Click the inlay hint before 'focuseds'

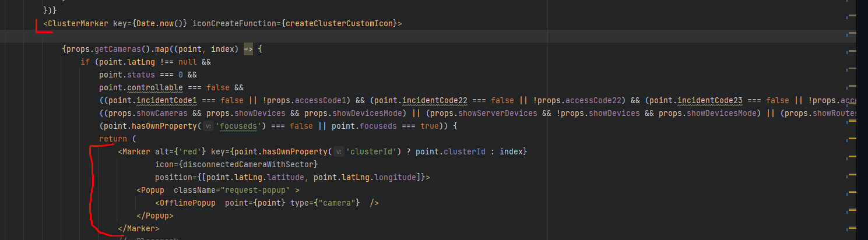209,126
